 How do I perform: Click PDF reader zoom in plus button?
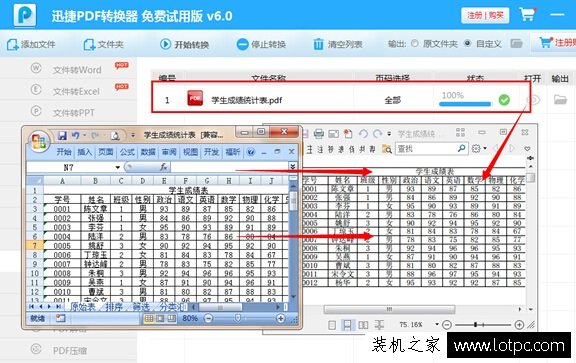(x=519, y=325)
